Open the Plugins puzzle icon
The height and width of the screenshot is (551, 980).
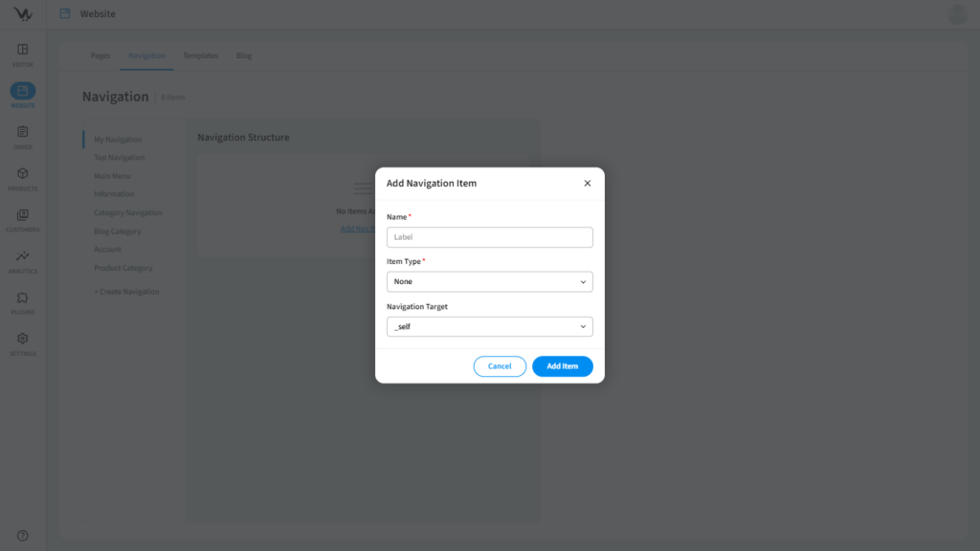coord(23,298)
